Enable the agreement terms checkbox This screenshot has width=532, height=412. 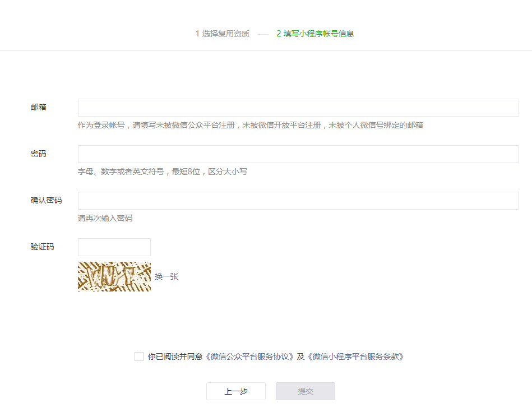click(x=138, y=356)
